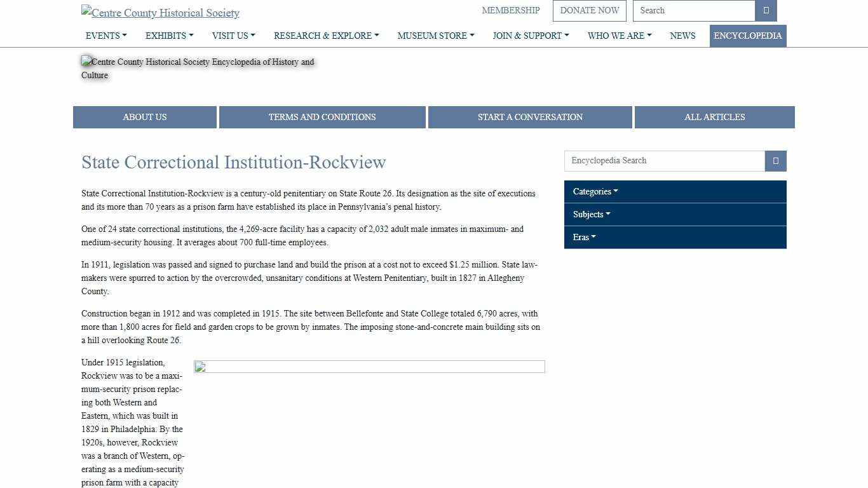Click the MEMBERSHIP link

click(x=510, y=10)
